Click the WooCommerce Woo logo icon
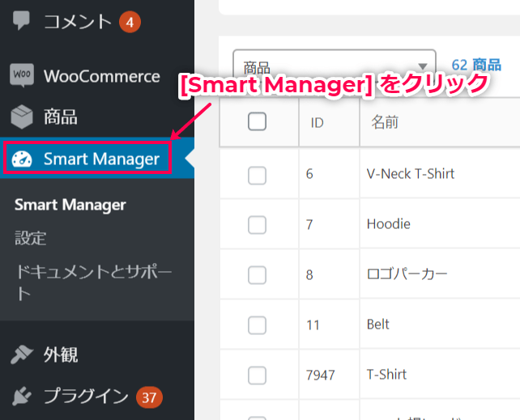The height and width of the screenshot is (420, 520). [x=22, y=75]
